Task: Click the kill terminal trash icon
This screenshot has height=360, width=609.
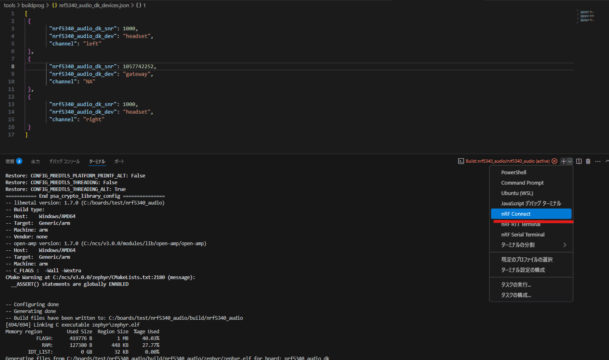Action: click(588, 161)
